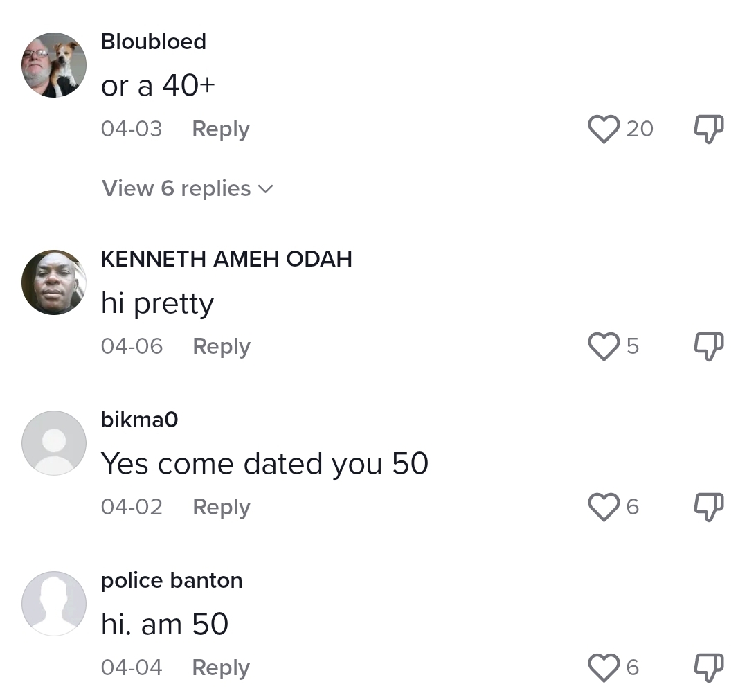This screenshot has height=700, width=747.
Task: Reply to bikma0's comment
Action: click(221, 507)
